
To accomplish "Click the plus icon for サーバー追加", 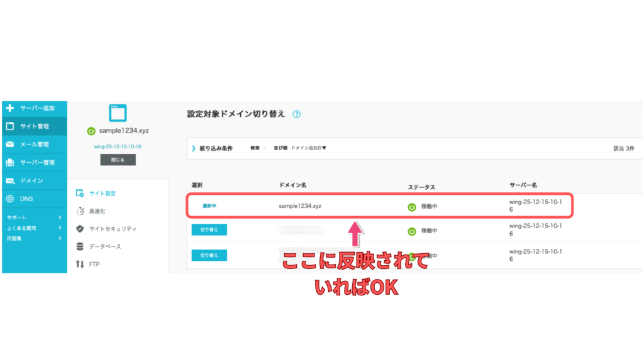I will tap(9, 108).
